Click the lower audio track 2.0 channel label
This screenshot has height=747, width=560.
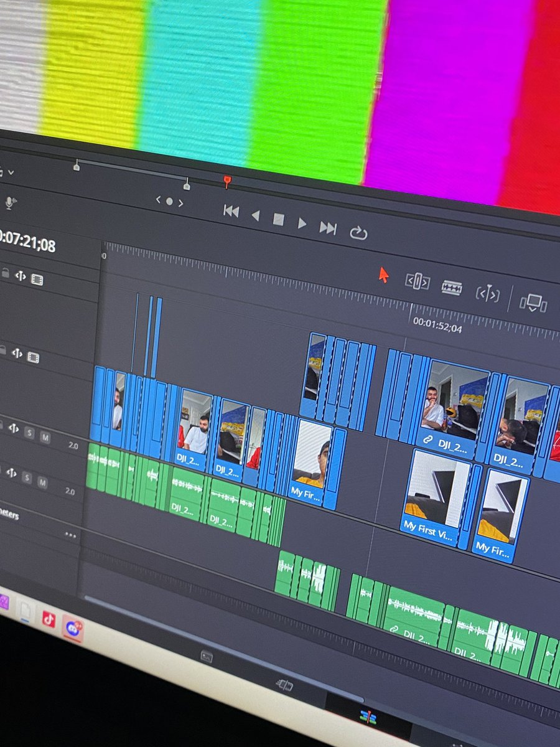70,492
